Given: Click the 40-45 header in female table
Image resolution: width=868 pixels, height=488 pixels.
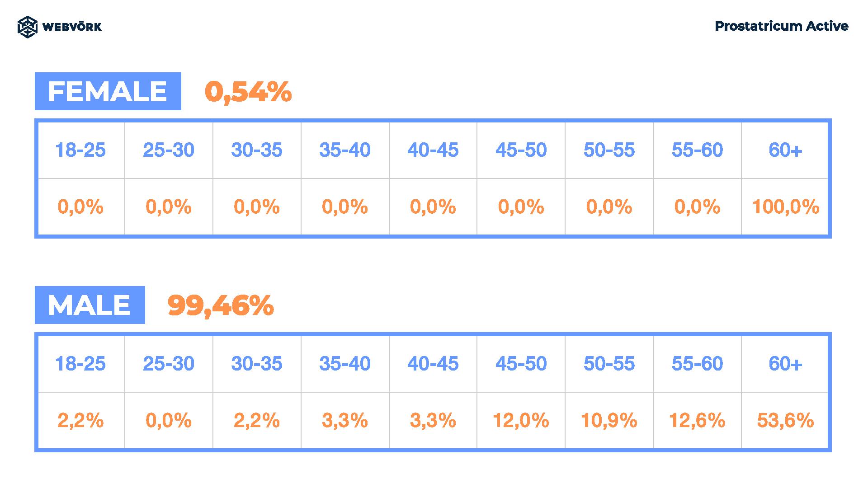Looking at the screenshot, I should pyautogui.click(x=433, y=150).
